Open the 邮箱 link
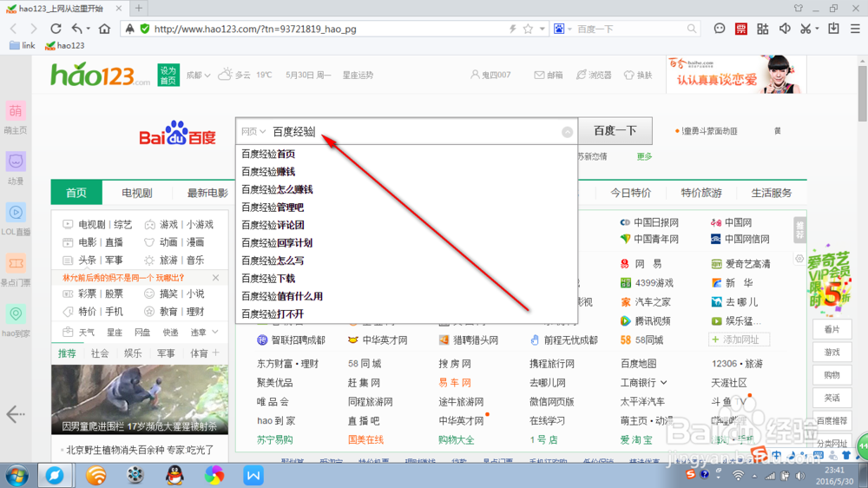Screen dimensions: 868x488 (548, 75)
